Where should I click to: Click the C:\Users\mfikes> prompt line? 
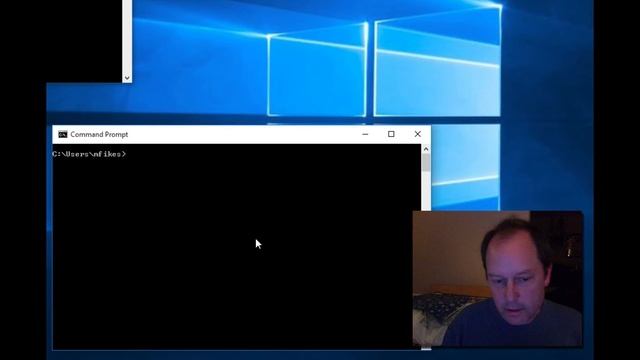pos(89,154)
